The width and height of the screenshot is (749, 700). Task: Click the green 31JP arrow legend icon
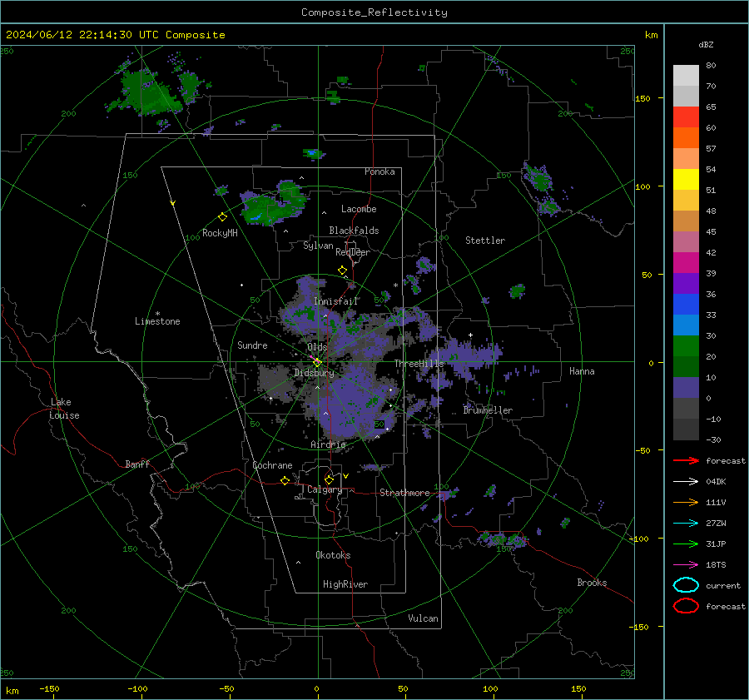coord(686,544)
